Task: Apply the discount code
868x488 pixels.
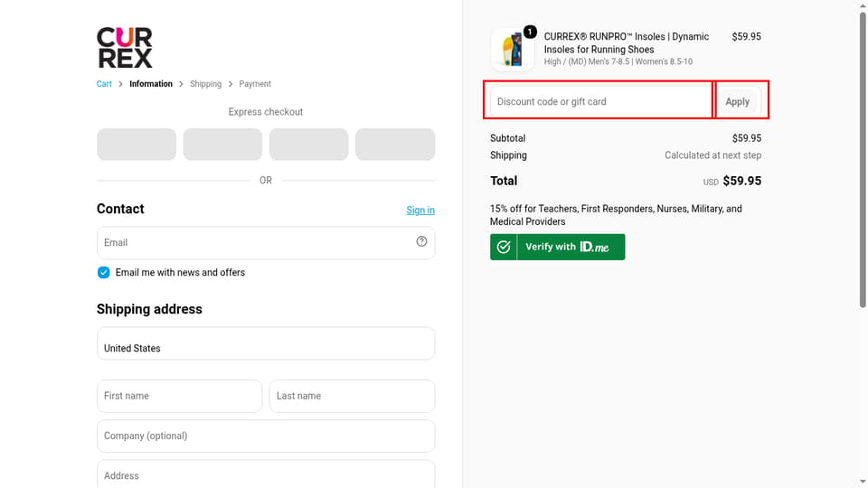Action: 738,102
